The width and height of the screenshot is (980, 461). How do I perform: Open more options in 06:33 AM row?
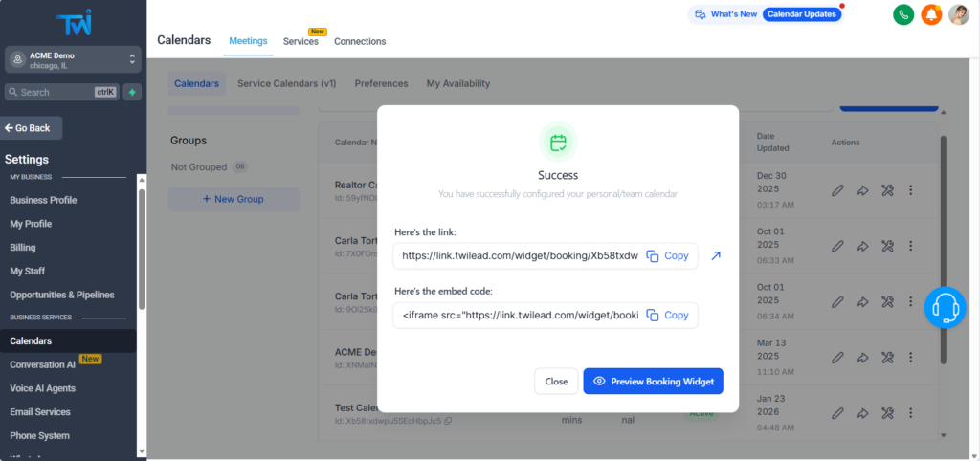coord(911,246)
